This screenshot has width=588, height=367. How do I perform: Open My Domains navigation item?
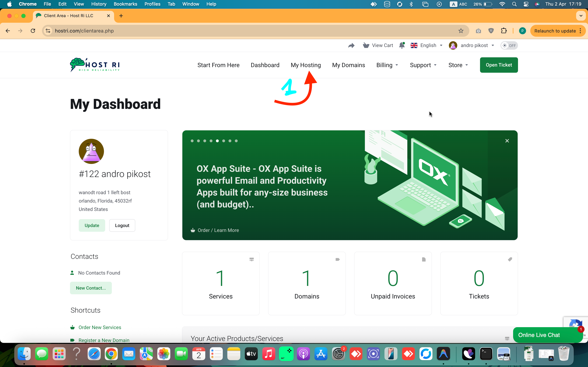[348, 65]
